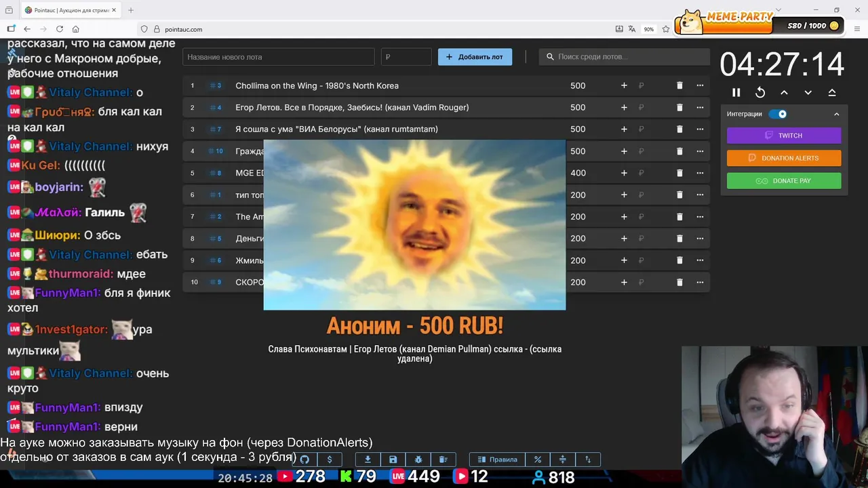Image resolution: width=868 pixels, height=488 pixels.
Task: Switch to the Pointauc browser tab
Action: [71, 10]
